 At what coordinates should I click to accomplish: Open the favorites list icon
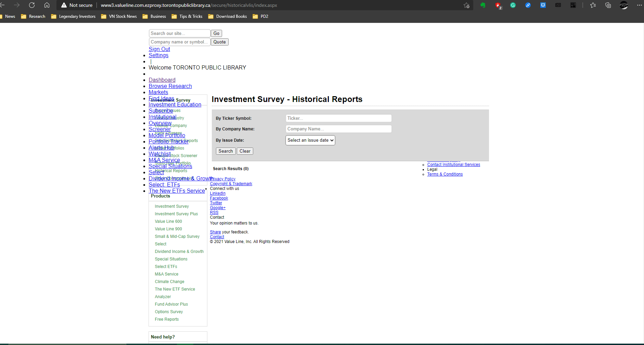click(593, 5)
